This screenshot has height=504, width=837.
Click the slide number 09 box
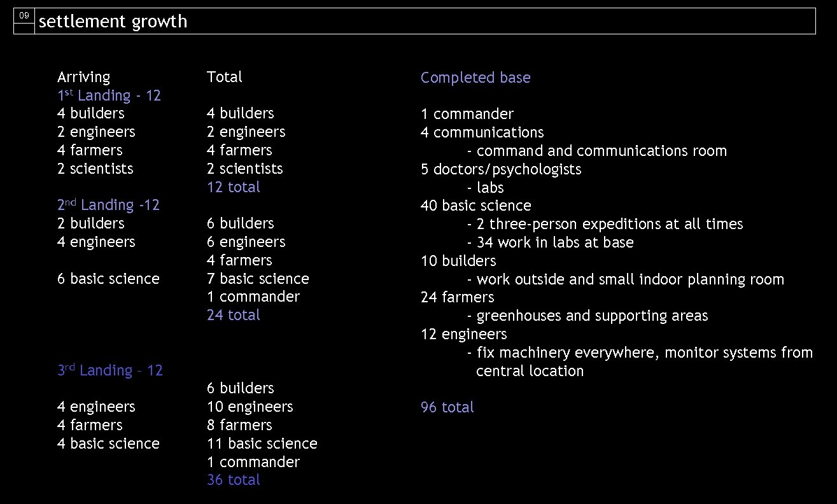(24, 15)
